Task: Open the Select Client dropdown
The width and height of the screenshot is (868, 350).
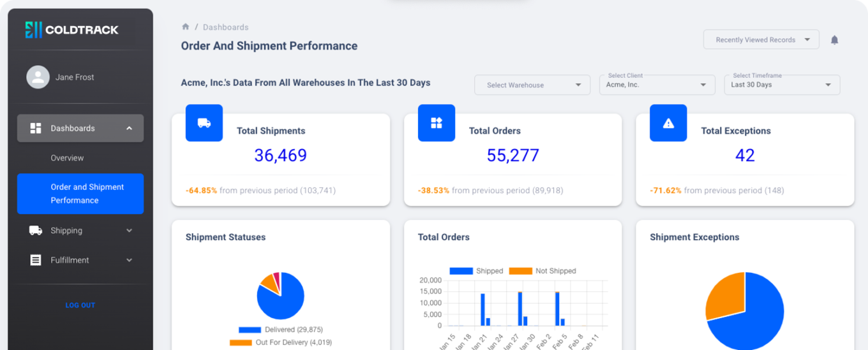Action: pyautogui.click(x=657, y=85)
